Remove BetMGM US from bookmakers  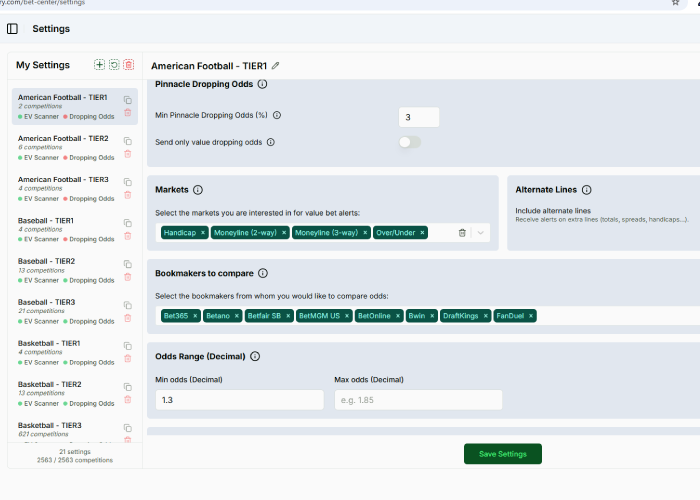coord(347,316)
